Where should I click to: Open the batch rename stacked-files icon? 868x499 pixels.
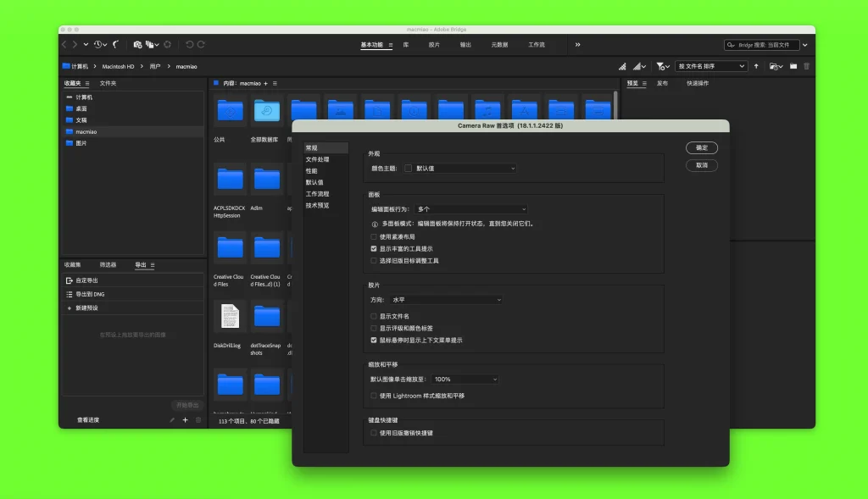click(152, 44)
